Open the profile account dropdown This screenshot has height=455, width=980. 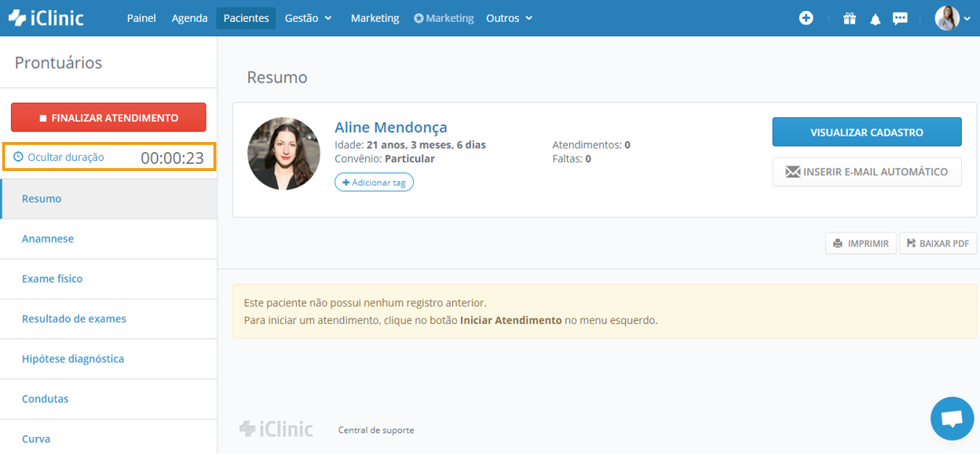[x=953, y=16]
